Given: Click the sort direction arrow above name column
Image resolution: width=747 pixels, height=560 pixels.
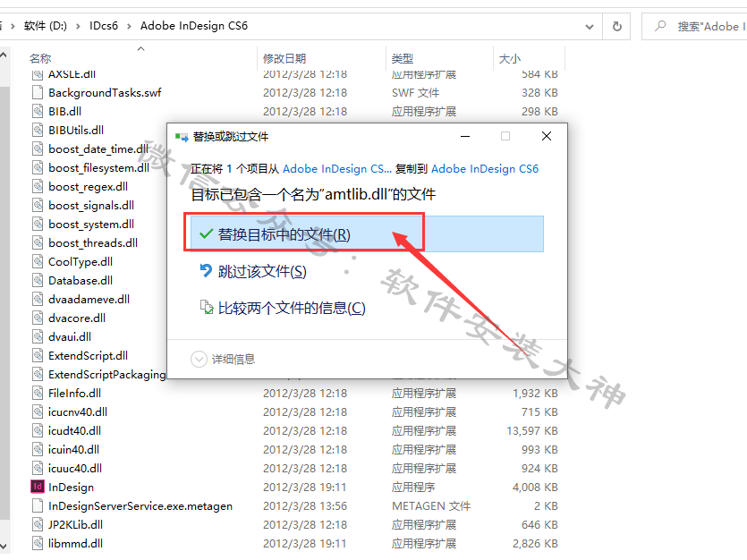Looking at the screenshot, I should pyautogui.click(x=140, y=48).
